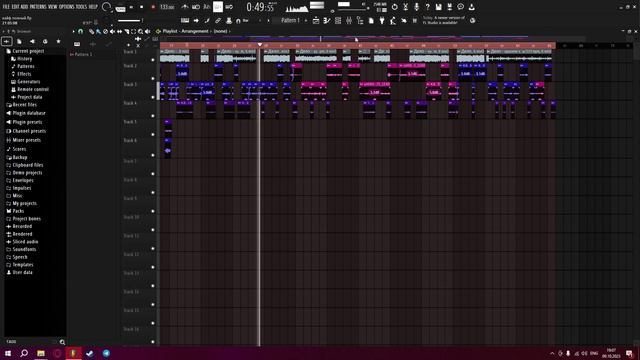
Task: Click the 0:49:55 time display
Action: (260, 7)
